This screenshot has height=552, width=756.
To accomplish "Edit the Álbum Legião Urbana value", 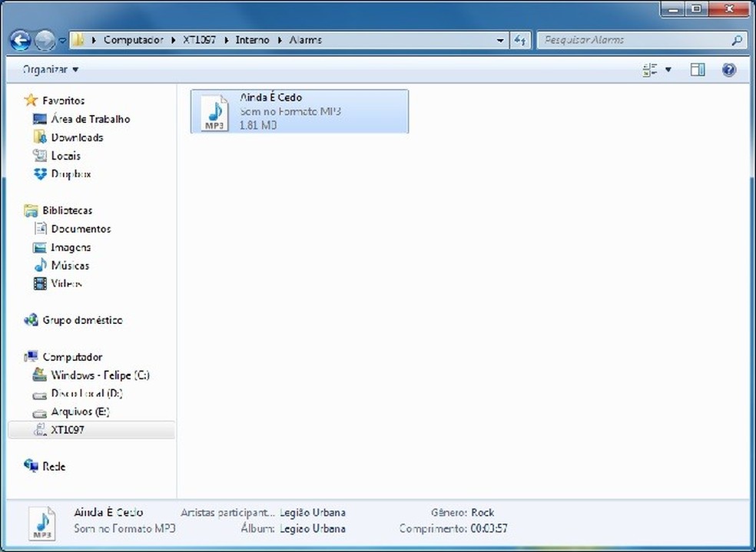I will pos(313,528).
